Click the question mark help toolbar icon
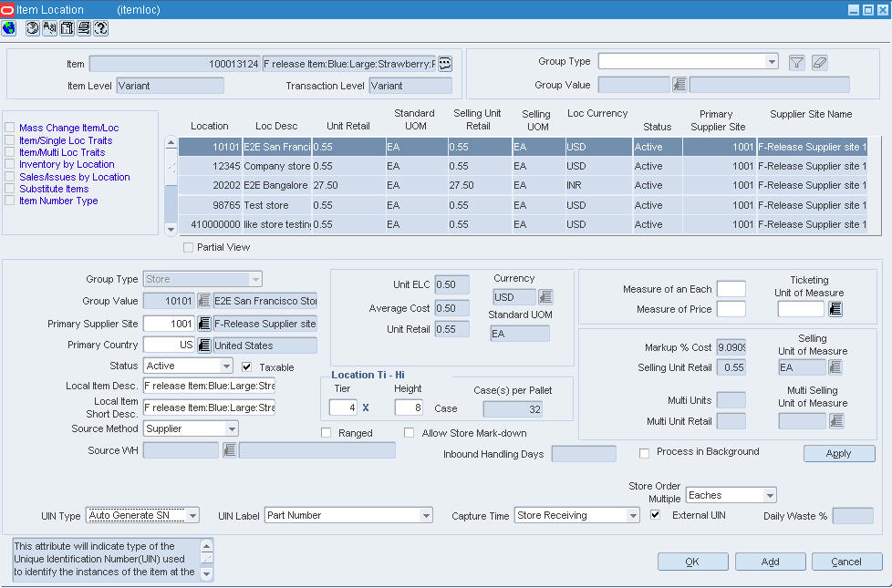 [100, 28]
